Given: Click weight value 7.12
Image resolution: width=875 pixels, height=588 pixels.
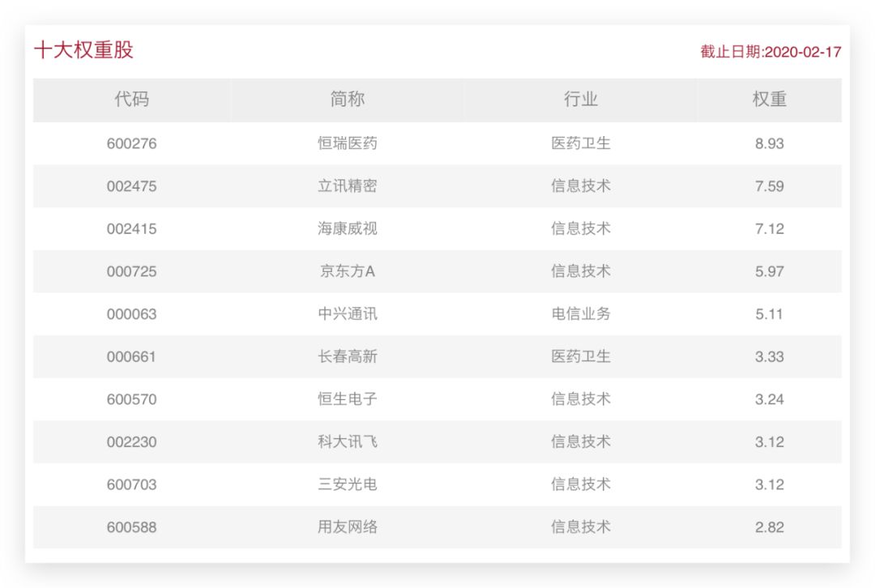Looking at the screenshot, I should click(770, 228).
